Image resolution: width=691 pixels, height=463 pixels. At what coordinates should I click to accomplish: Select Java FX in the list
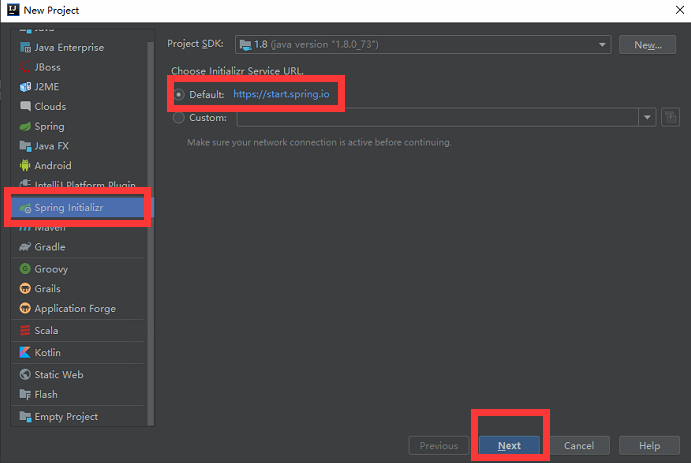(x=78, y=146)
